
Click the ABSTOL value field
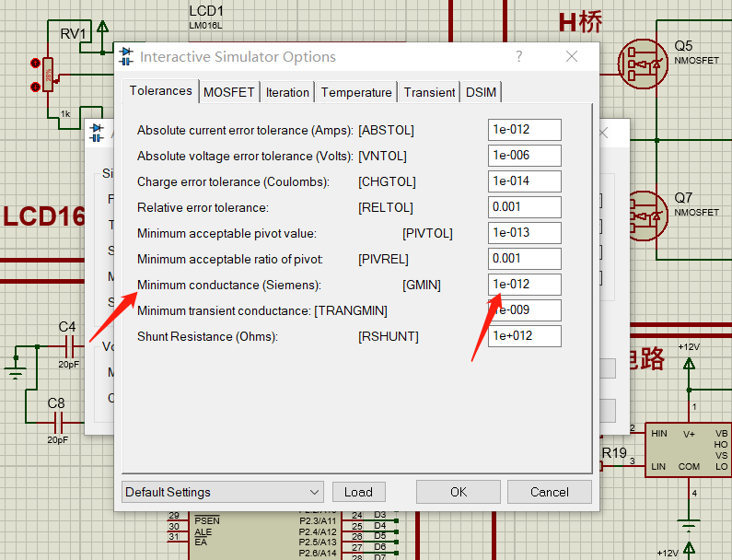[524, 129]
